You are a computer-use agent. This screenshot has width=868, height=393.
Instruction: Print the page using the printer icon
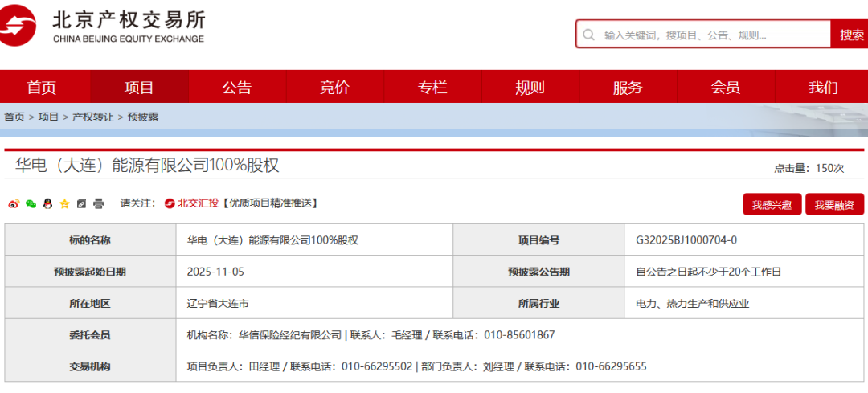[98, 203]
